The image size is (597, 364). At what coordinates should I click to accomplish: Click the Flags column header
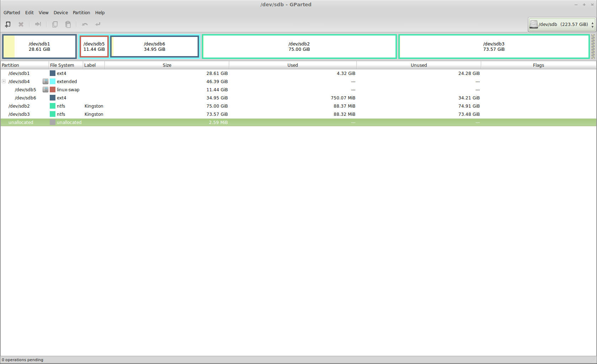click(539, 65)
